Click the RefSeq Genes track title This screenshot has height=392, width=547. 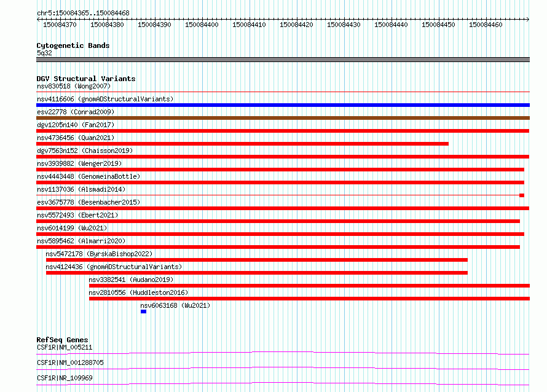click(x=62, y=340)
